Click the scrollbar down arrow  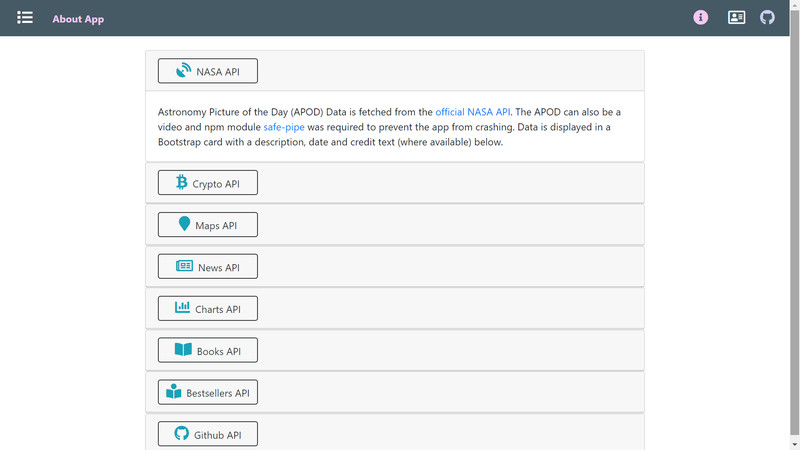pyautogui.click(x=795, y=445)
